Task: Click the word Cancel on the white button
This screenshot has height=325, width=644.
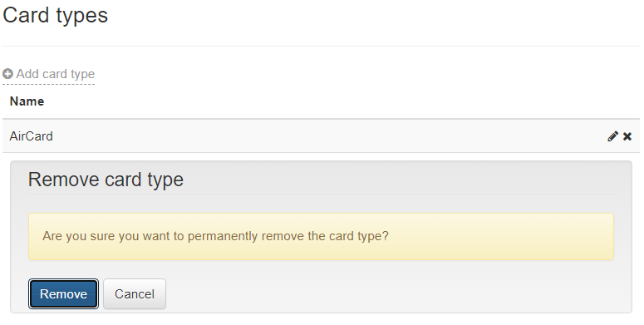Action: (135, 294)
